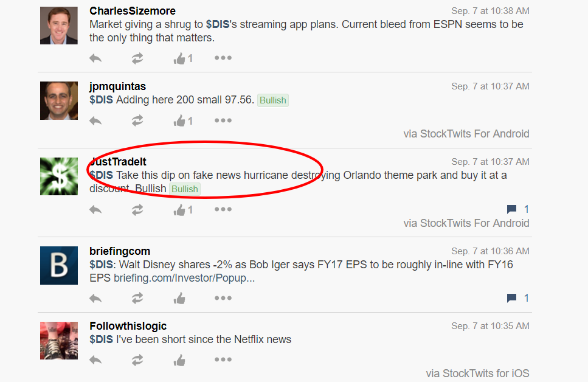Click $DIS ticker in briefingcom's post
This screenshot has height=382, width=588.
point(102,265)
